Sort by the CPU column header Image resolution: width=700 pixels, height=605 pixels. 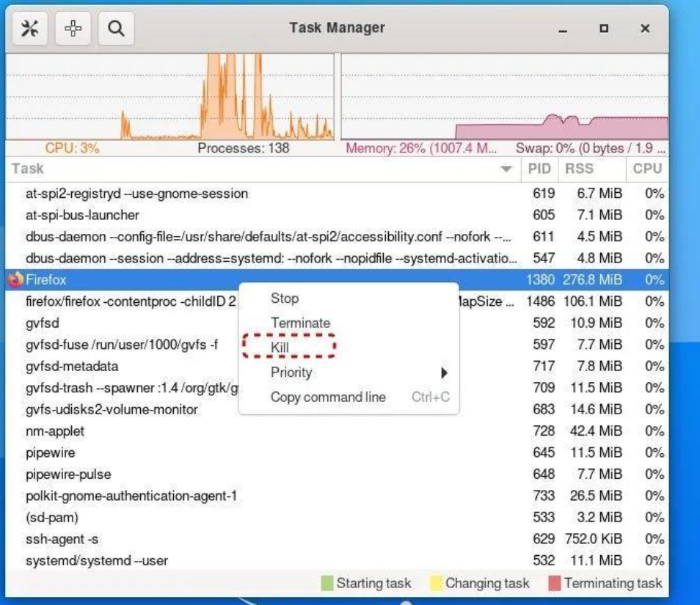[x=647, y=169]
